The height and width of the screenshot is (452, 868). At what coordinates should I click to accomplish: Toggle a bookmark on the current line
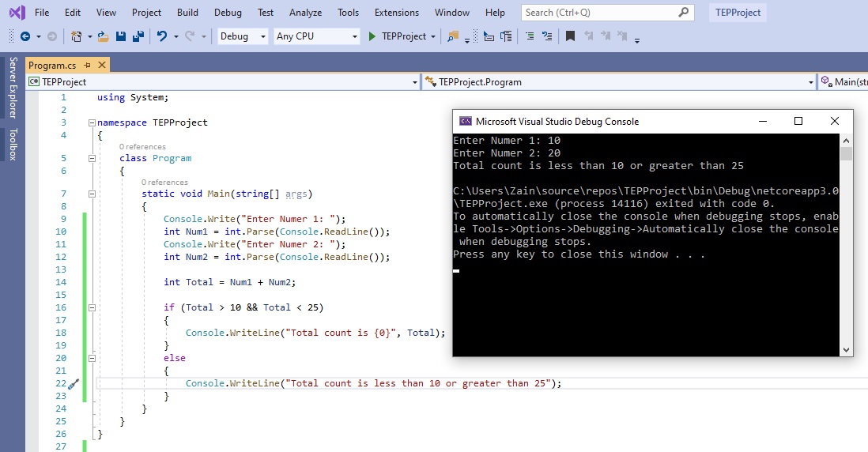pos(570,36)
